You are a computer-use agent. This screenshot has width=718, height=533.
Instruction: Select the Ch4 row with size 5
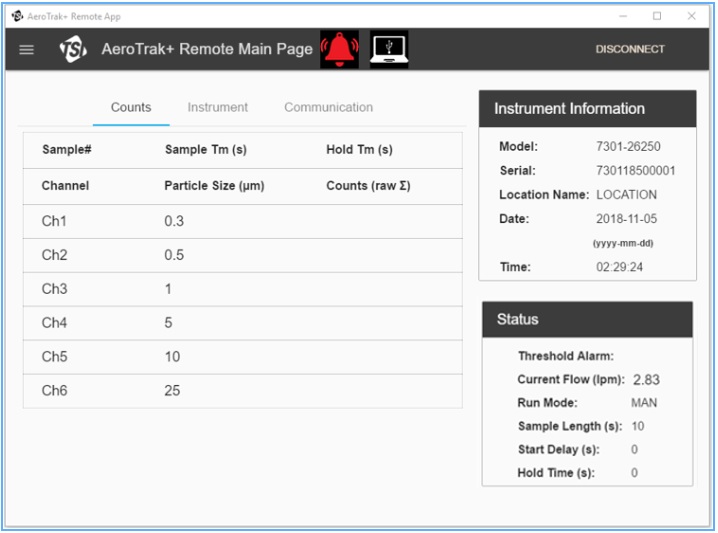point(242,324)
